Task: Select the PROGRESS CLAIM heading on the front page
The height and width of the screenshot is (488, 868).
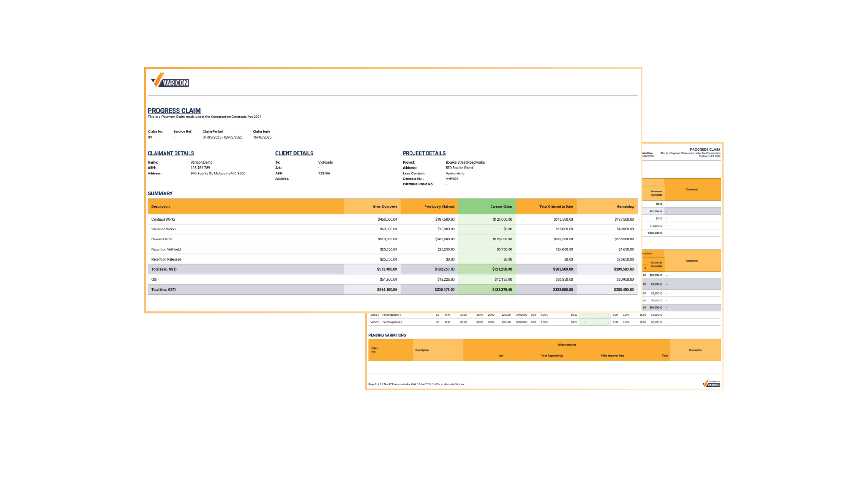Action: (174, 111)
